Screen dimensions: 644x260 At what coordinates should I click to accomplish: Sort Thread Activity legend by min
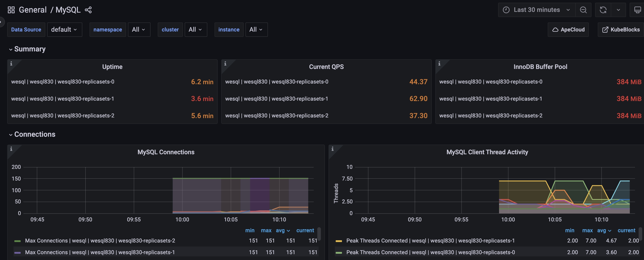(x=570, y=230)
